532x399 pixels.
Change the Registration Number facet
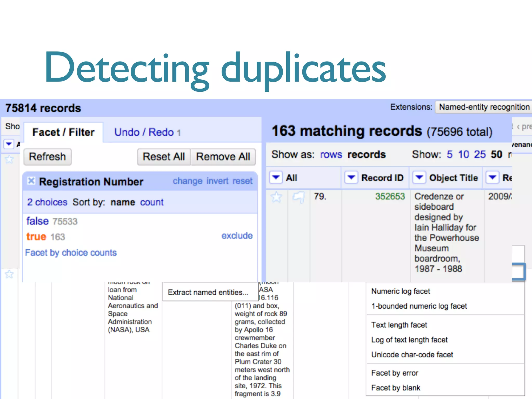[188, 181]
